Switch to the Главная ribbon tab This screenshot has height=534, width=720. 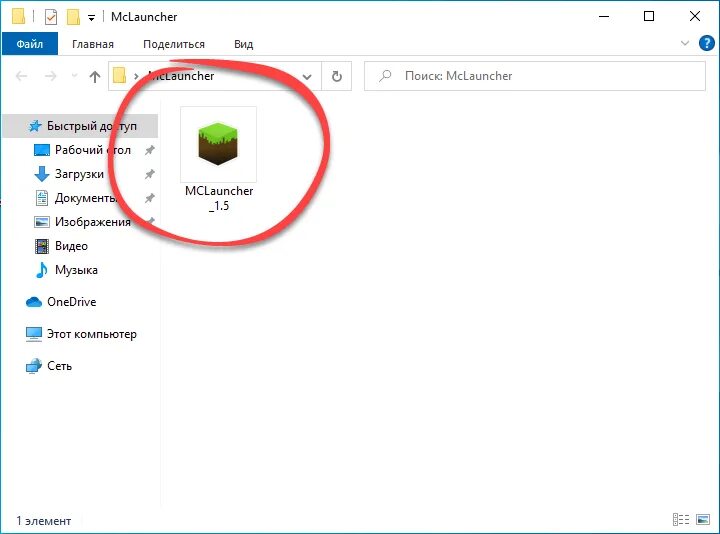(x=93, y=44)
